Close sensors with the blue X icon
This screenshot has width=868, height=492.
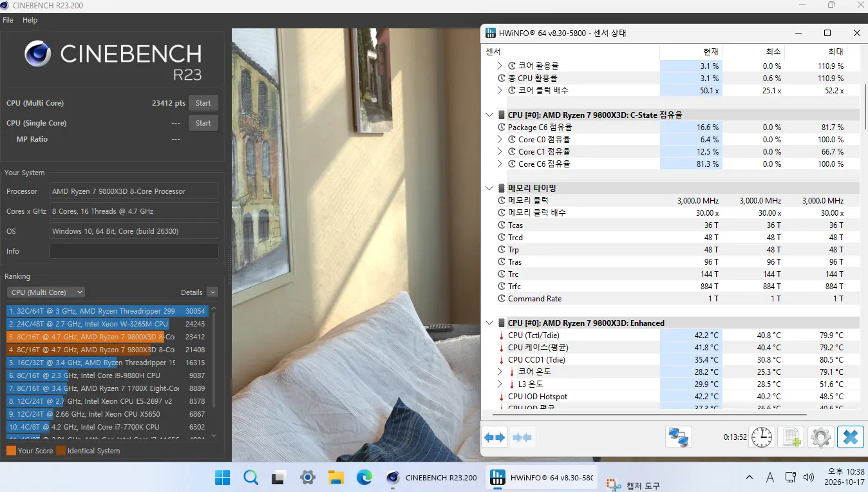pos(850,437)
